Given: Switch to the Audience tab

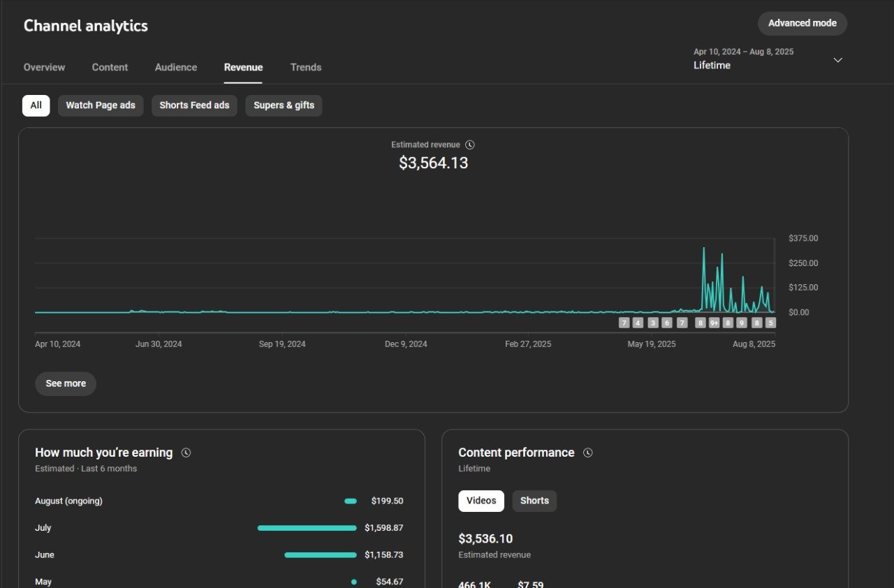Looking at the screenshot, I should 176,67.
